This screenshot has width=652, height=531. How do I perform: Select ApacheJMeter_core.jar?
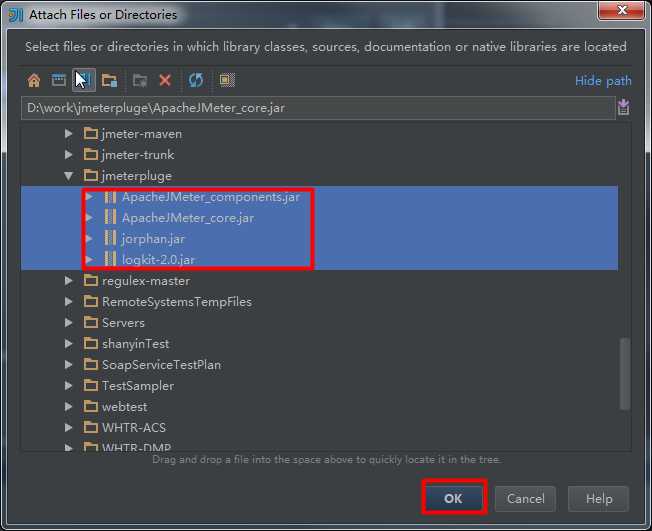pyautogui.click(x=179, y=218)
